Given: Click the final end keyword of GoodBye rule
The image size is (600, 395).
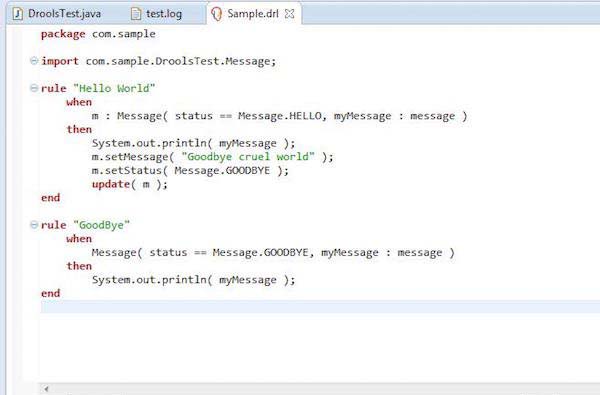Looking at the screenshot, I should [51, 293].
